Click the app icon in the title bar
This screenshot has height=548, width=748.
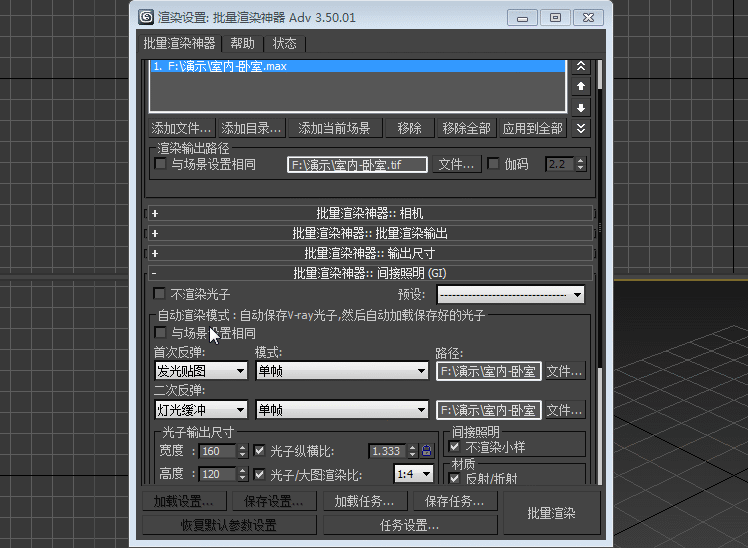146,17
